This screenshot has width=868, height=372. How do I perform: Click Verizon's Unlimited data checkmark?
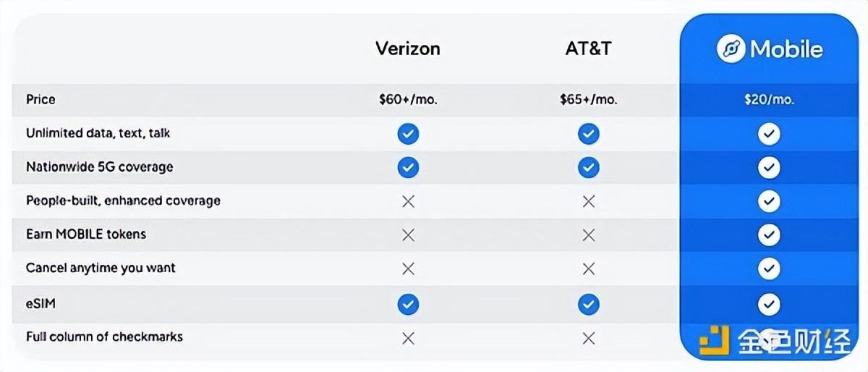(x=408, y=134)
